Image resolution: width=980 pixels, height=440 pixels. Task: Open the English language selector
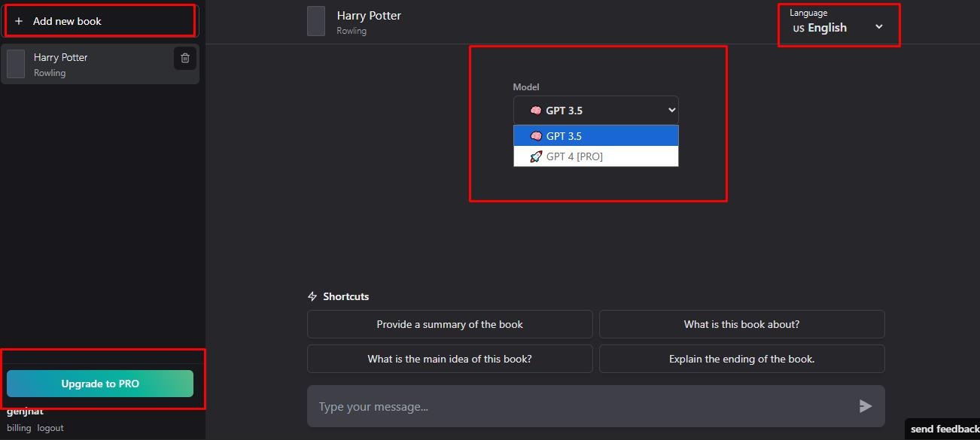point(838,27)
